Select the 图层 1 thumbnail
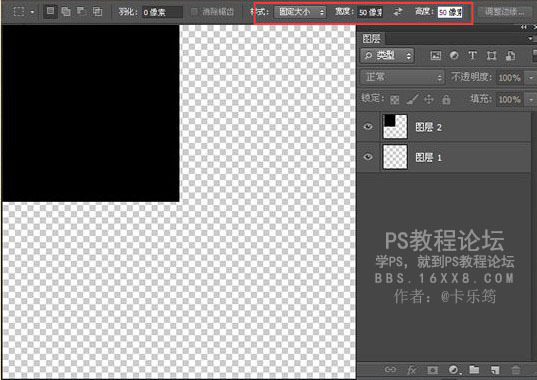The height and width of the screenshot is (380, 537). click(x=395, y=157)
